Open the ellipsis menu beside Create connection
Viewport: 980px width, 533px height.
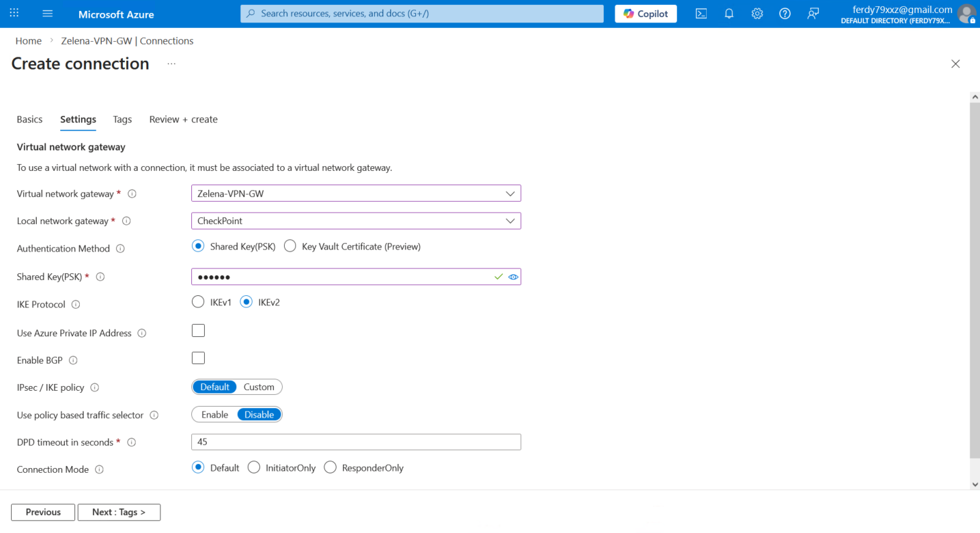[x=171, y=64]
